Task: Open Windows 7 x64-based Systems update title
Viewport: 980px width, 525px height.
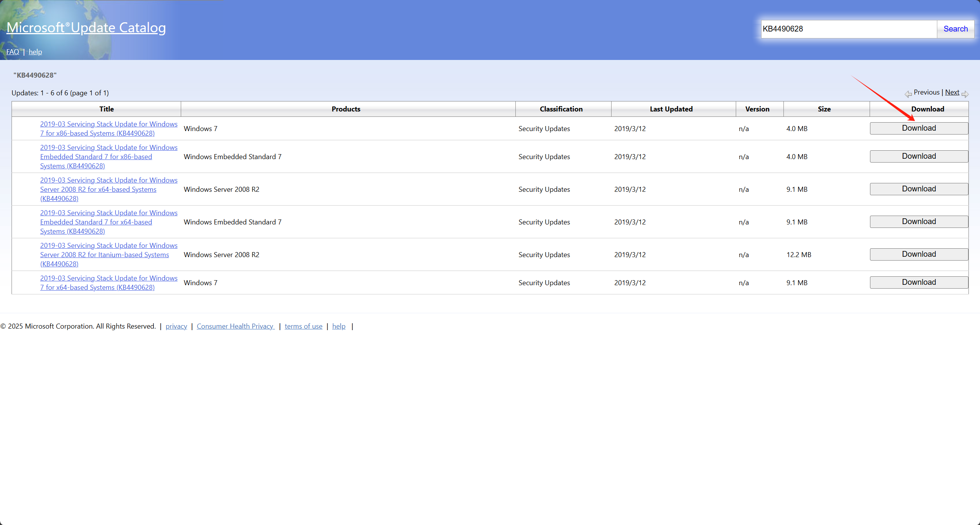Action: click(x=108, y=283)
